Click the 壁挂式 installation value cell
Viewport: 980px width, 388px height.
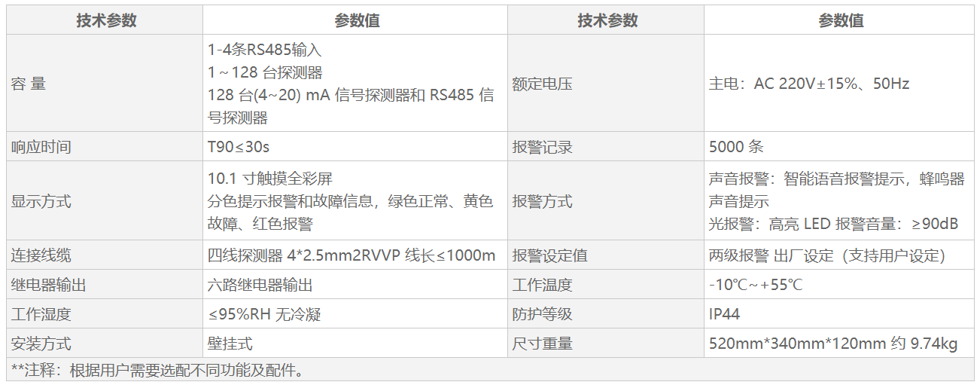coord(230,344)
